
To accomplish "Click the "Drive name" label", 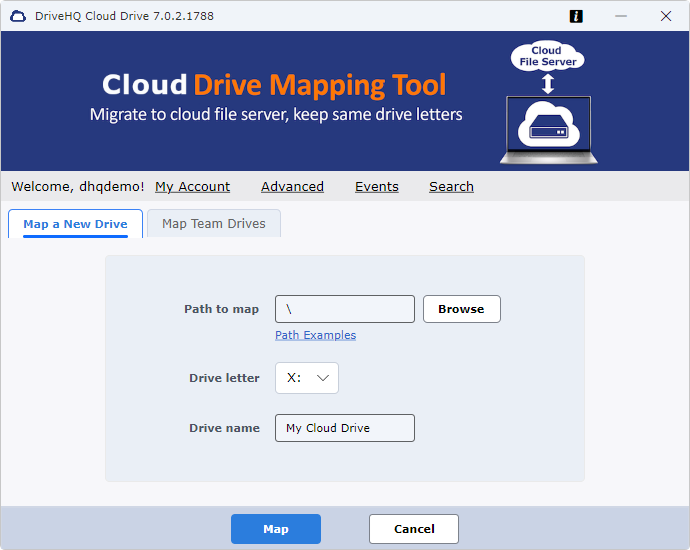I will click(224, 428).
